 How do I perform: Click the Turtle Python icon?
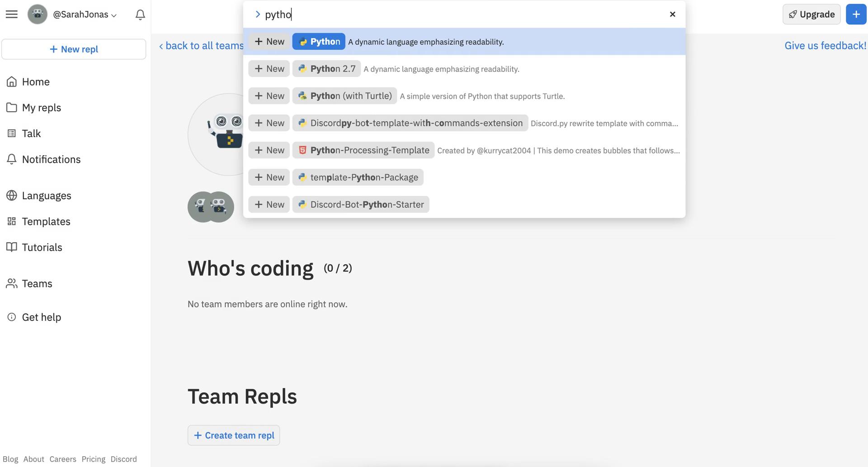click(x=302, y=96)
